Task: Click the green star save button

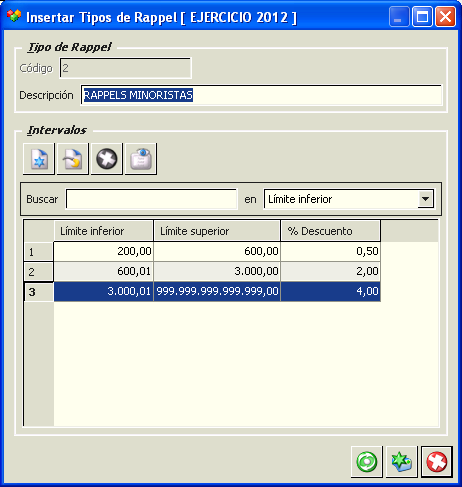Action: 402,462
